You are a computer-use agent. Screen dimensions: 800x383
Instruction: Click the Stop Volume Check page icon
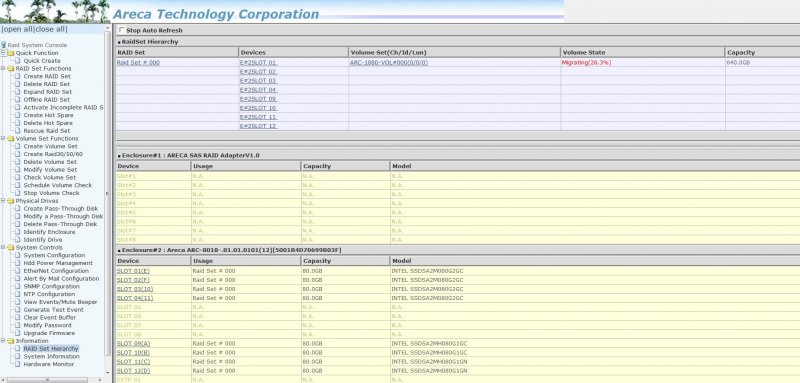pyautogui.click(x=18, y=193)
